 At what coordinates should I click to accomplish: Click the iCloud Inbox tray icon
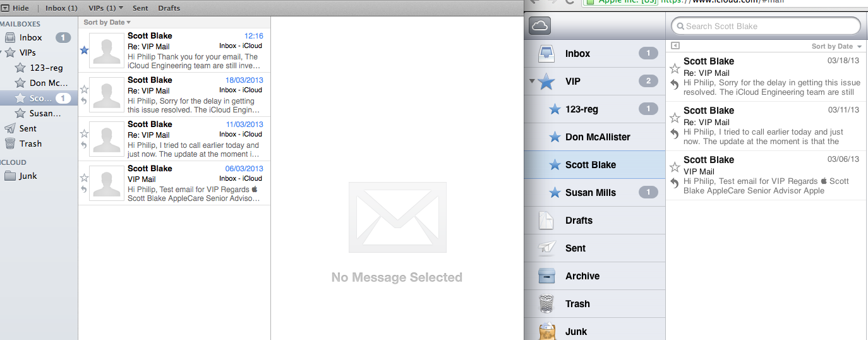[x=546, y=54]
